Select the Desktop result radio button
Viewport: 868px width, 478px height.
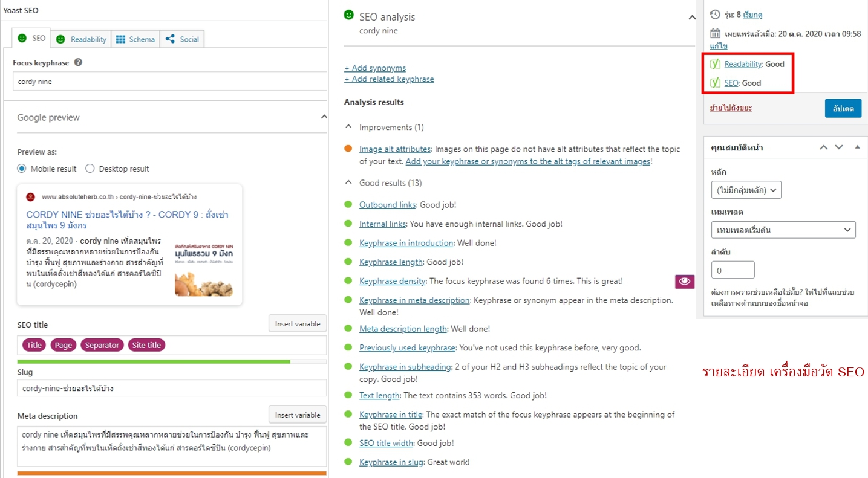[x=90, y=169]
